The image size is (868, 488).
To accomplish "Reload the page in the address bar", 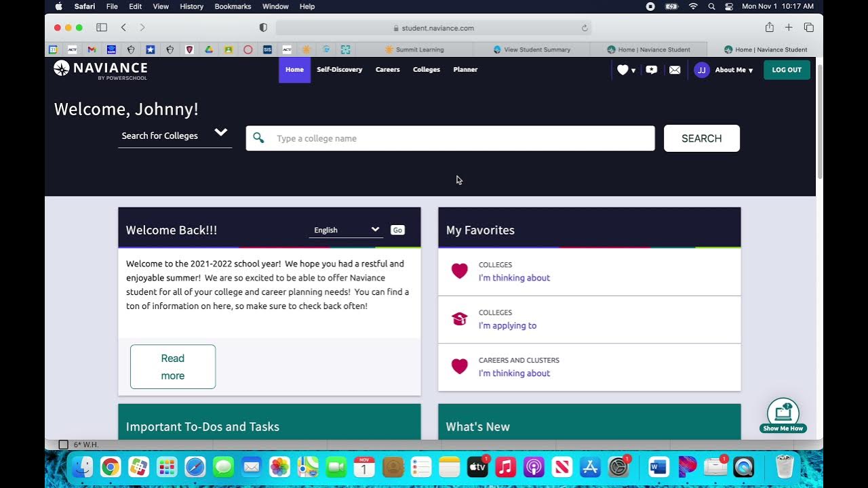I will (x=585, y=28).
